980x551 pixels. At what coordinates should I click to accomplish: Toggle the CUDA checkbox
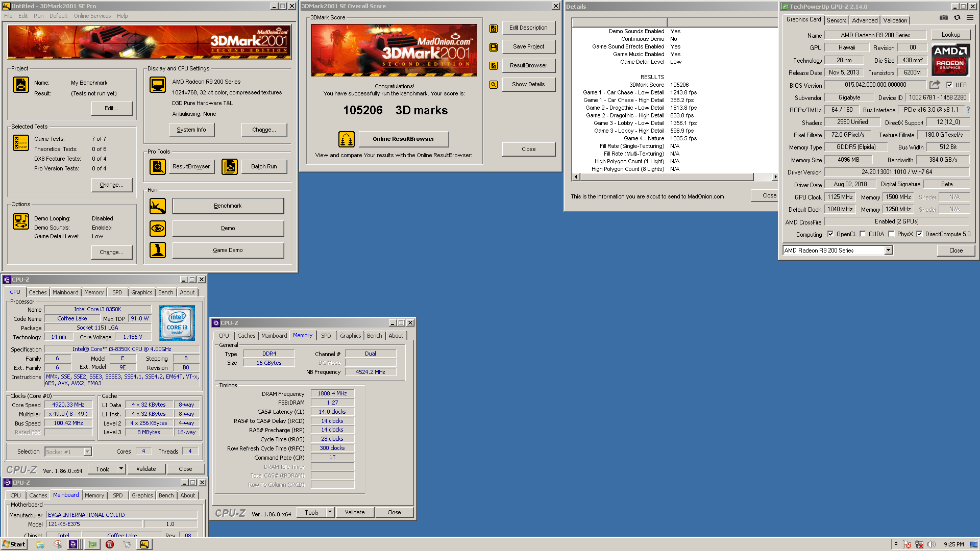pos(863,234)
